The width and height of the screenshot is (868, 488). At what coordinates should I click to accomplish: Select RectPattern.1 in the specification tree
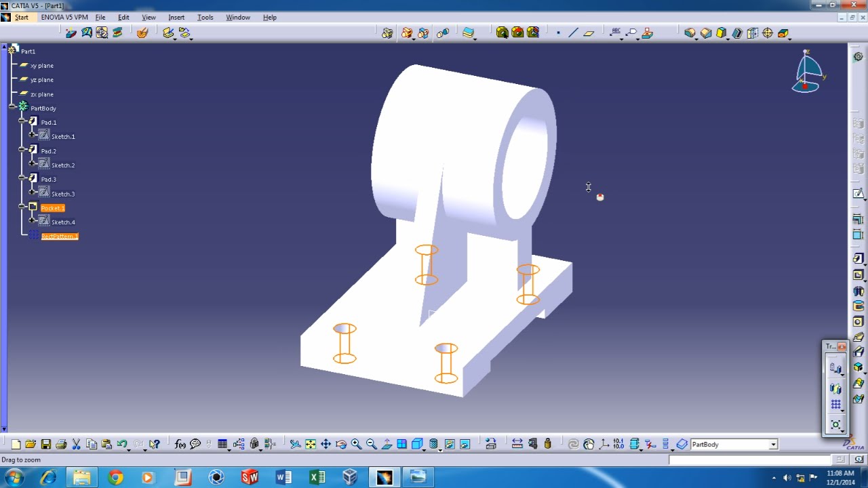point(60,237)
